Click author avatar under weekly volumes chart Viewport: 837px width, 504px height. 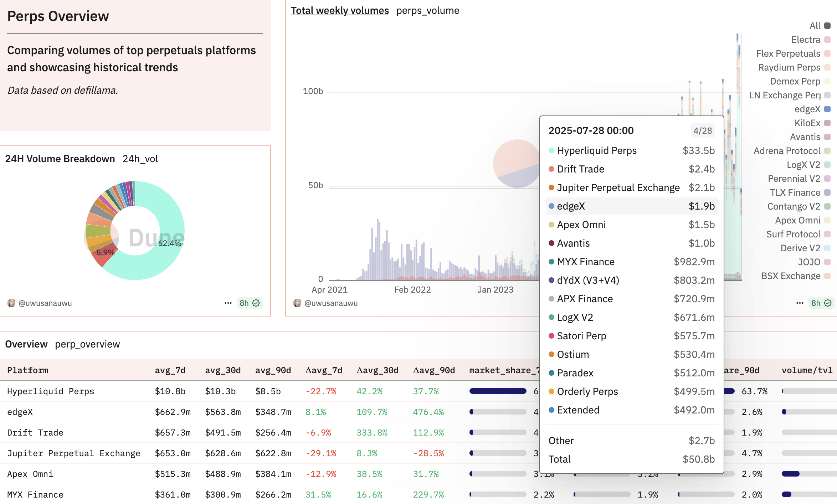(297, 303)
